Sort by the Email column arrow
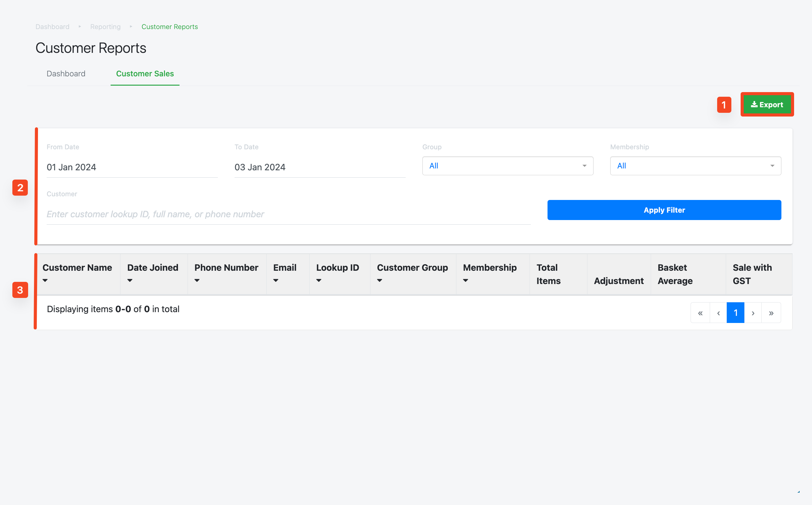 click(276, 281)
